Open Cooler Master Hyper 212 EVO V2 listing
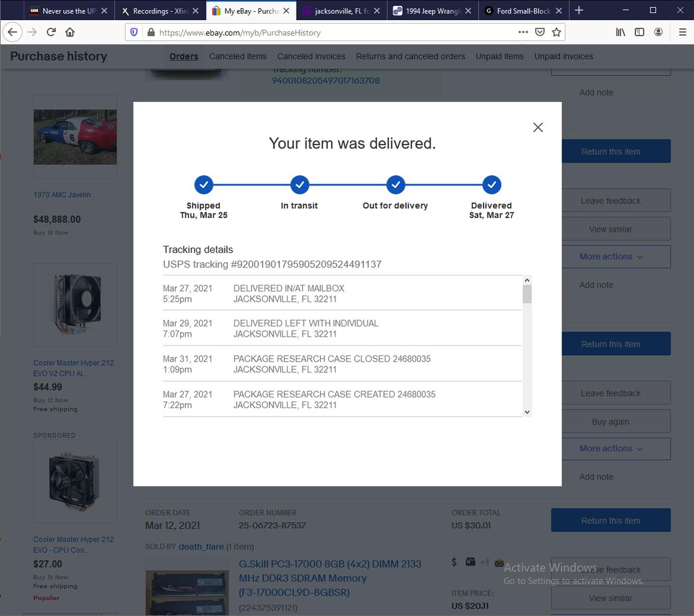694x616 pixels. coord(74,368)
